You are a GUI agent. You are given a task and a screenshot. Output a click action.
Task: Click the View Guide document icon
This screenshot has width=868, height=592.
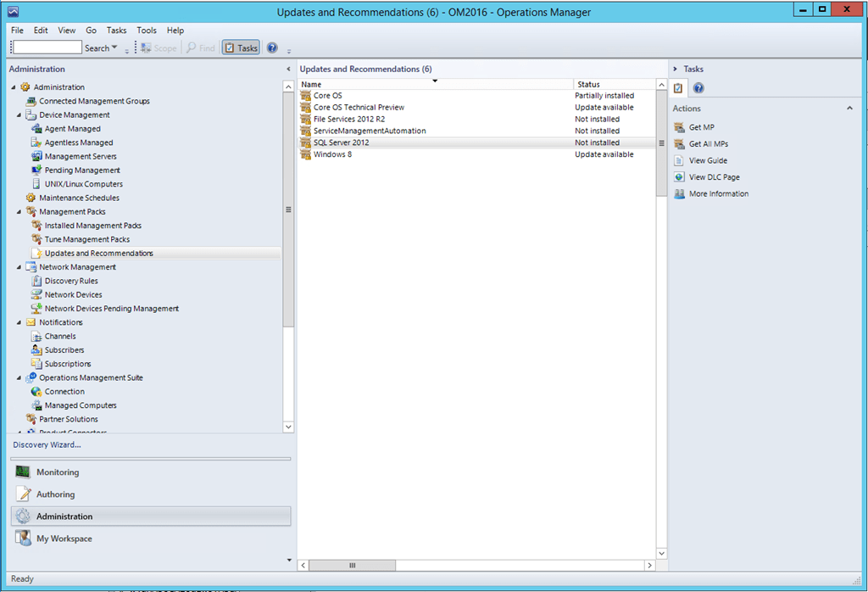point(679,160)
